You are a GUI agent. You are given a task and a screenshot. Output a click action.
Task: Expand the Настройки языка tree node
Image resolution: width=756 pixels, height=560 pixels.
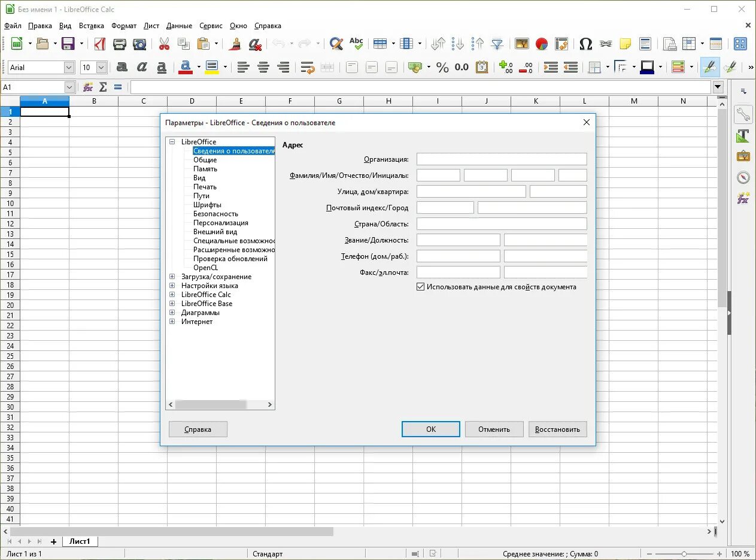[x=172, y=286]
